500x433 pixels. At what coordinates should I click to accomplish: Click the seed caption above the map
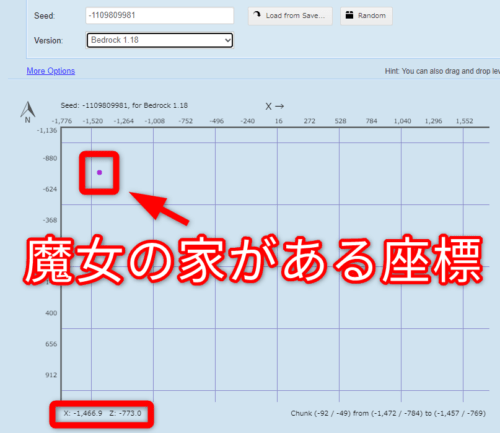tap(124, 106)
